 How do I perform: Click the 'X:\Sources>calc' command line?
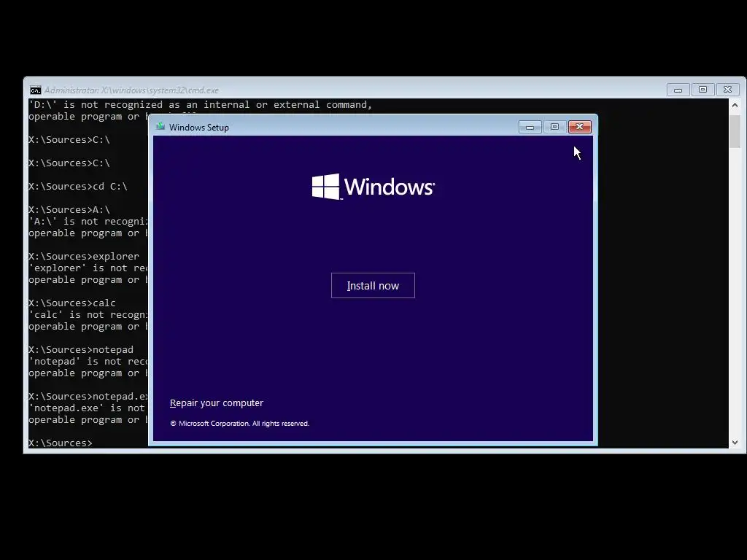click(72, 303)
